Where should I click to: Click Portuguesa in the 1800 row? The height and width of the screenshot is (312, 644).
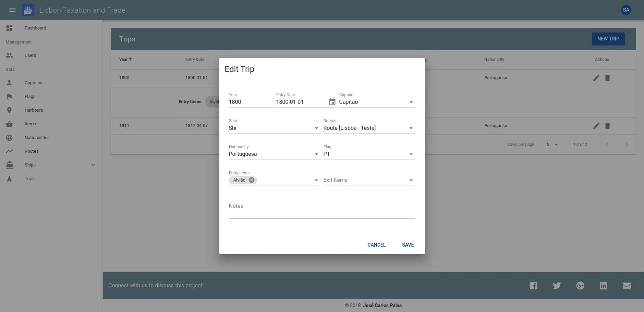point(495,78)
